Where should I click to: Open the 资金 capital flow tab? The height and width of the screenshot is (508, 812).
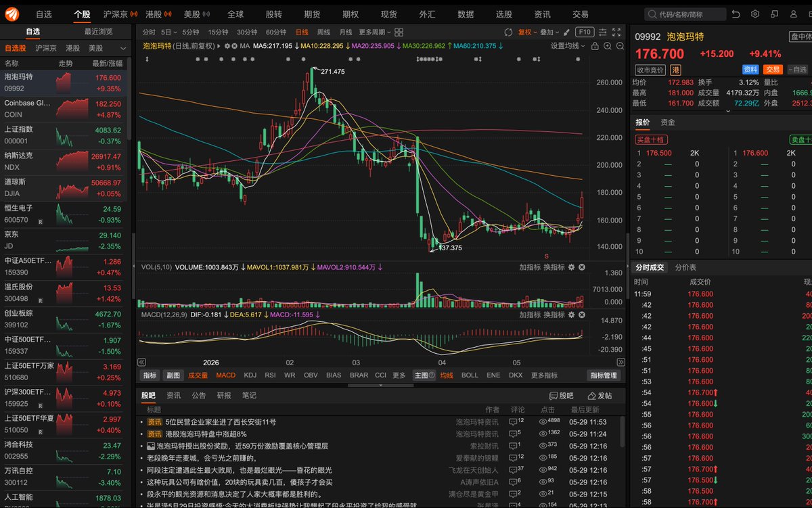667,122
